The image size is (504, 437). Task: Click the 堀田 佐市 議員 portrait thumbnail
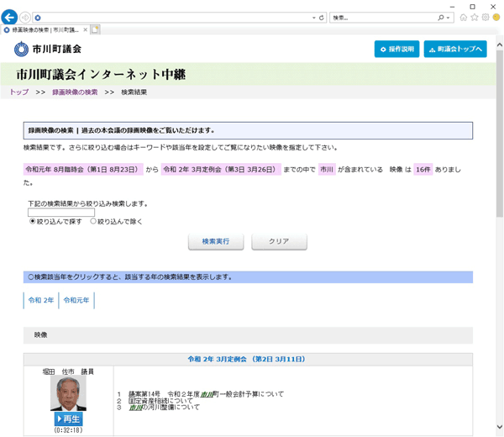pos(68,393)
